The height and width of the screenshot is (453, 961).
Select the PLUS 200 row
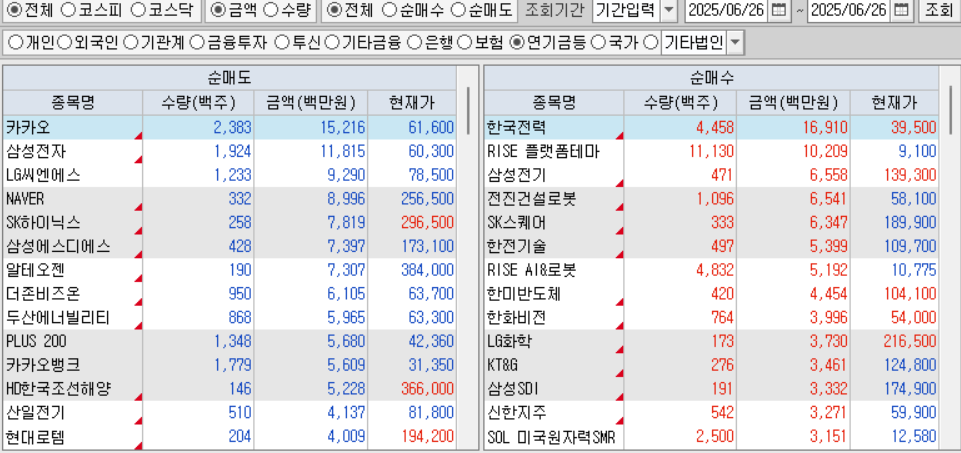click(230, 341)
